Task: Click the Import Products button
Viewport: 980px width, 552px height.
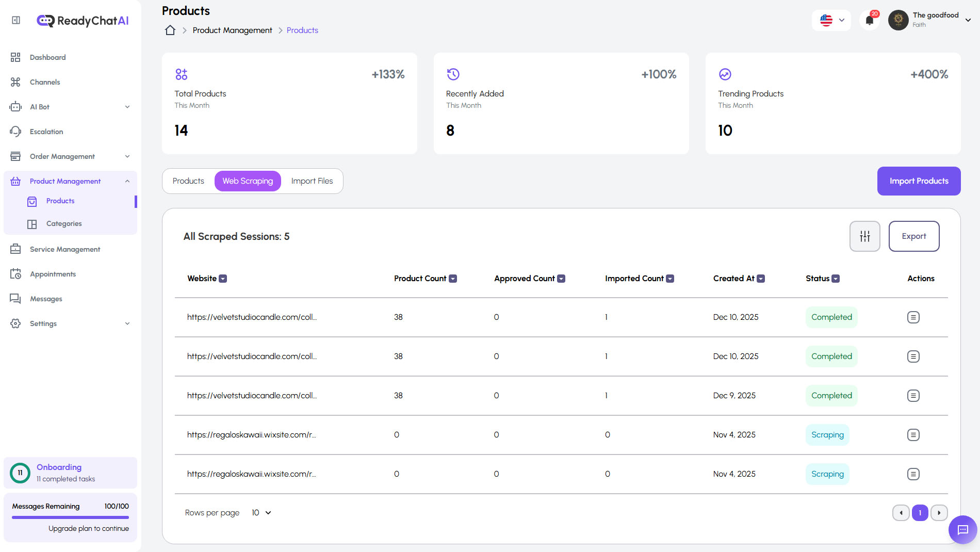Action: pyautogui.click(x=918, y=181)
